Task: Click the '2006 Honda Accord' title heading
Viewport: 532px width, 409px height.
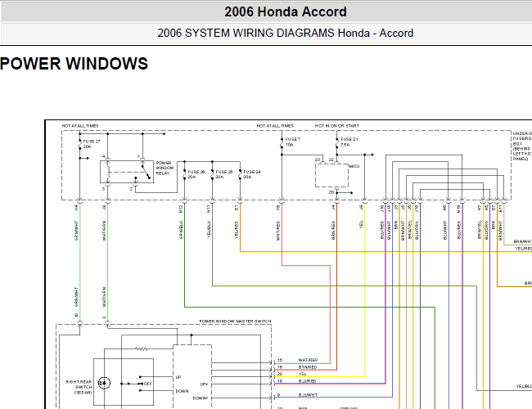Action: (286, 12)
